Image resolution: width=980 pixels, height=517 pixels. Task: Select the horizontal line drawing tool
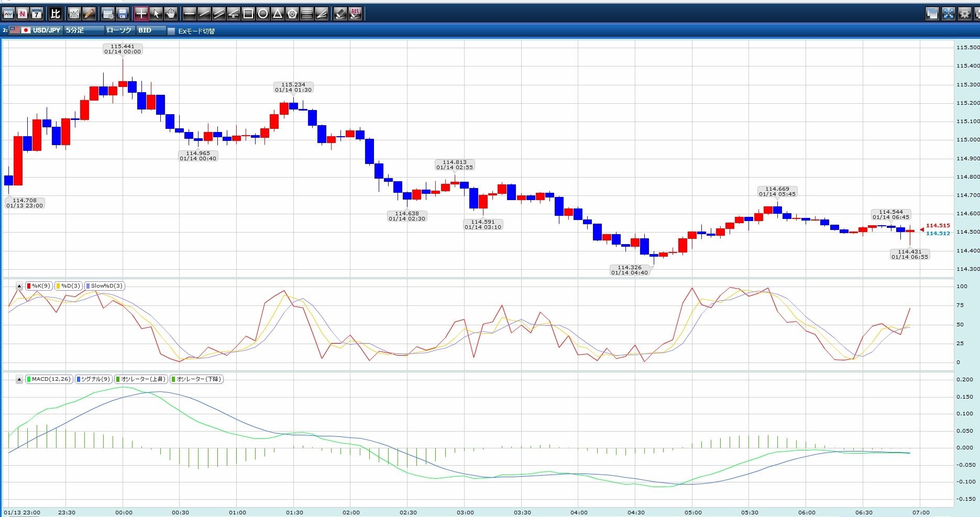click(x=190, y=14)
